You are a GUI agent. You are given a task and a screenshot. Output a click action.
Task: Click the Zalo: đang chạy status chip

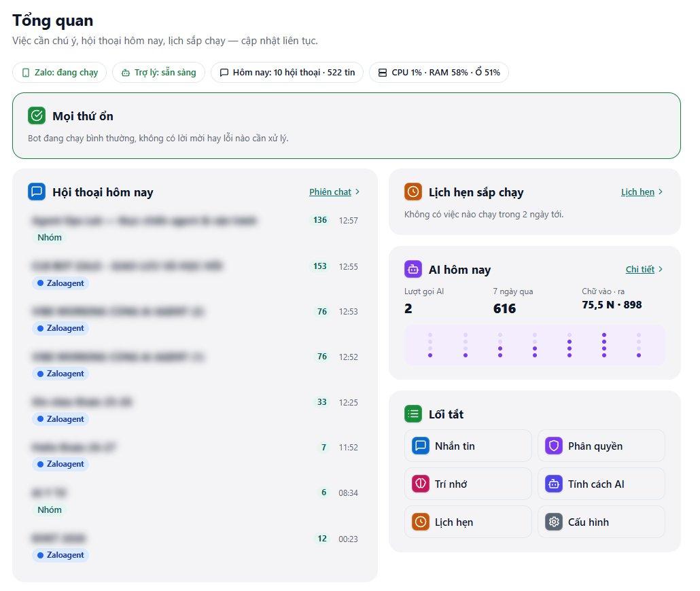click(59, 72)
